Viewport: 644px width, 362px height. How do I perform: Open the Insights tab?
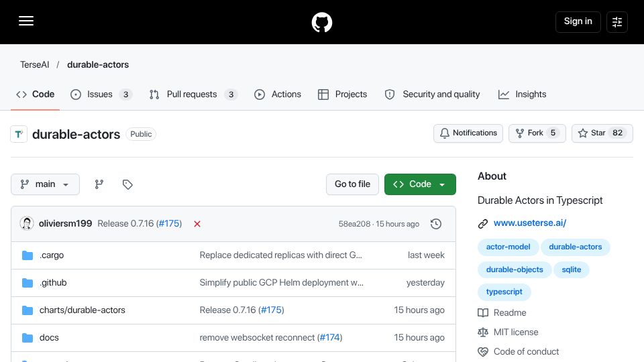pyautogui.click(x=522, y=95)
